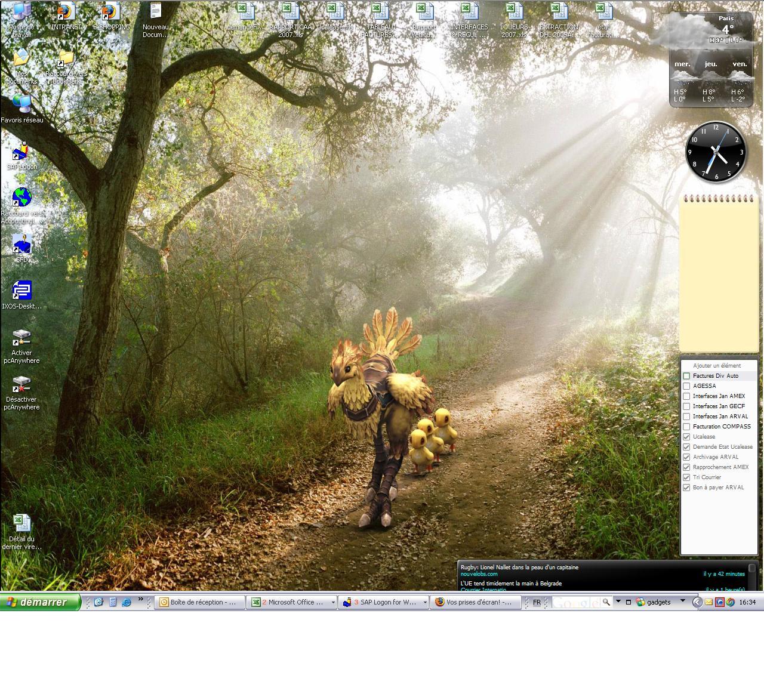Click Ajouter un élément in to-do list
This screenshot has width=764, height=700.
pos(717,366)
